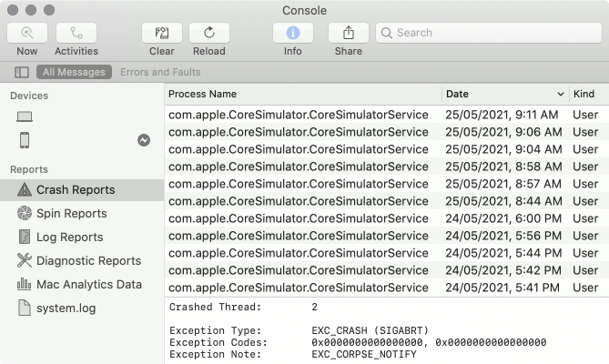Open Diagnostic Reports in the sidebar
609x364 pixels.
tap(82, 261)
